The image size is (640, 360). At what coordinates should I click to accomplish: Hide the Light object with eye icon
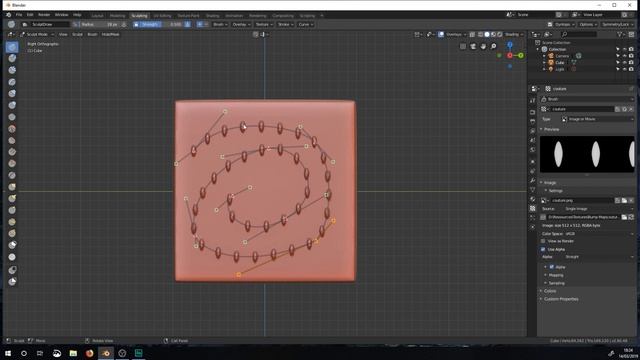(x=624, y=69)
